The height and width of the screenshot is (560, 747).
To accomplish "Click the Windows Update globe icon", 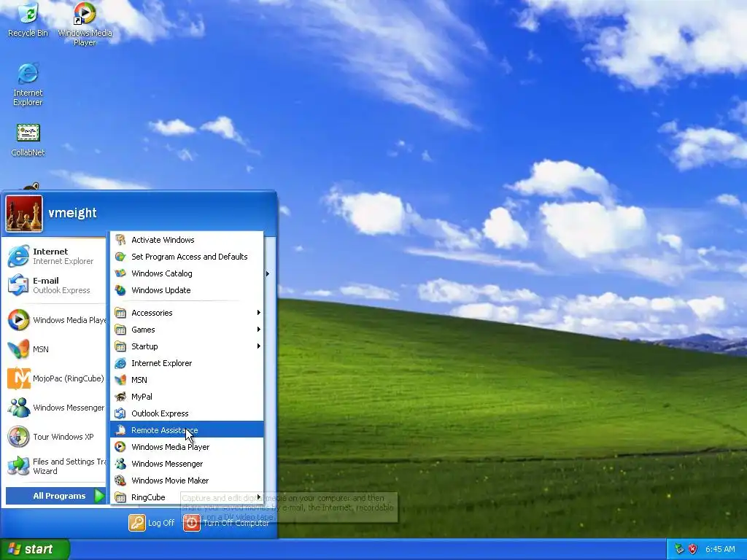I will click(x=120, y=290).
